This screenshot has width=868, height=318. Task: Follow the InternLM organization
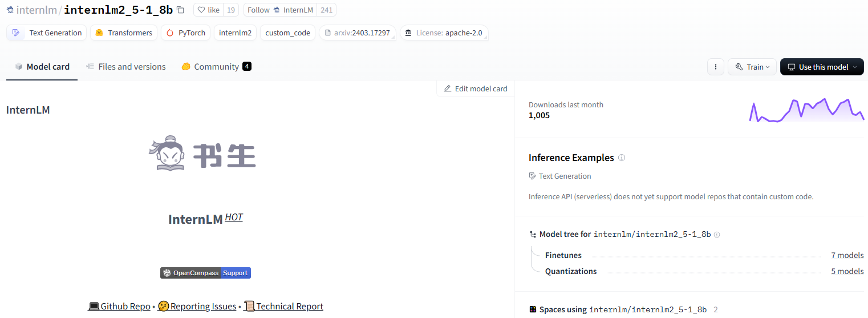tap(279, 10)
